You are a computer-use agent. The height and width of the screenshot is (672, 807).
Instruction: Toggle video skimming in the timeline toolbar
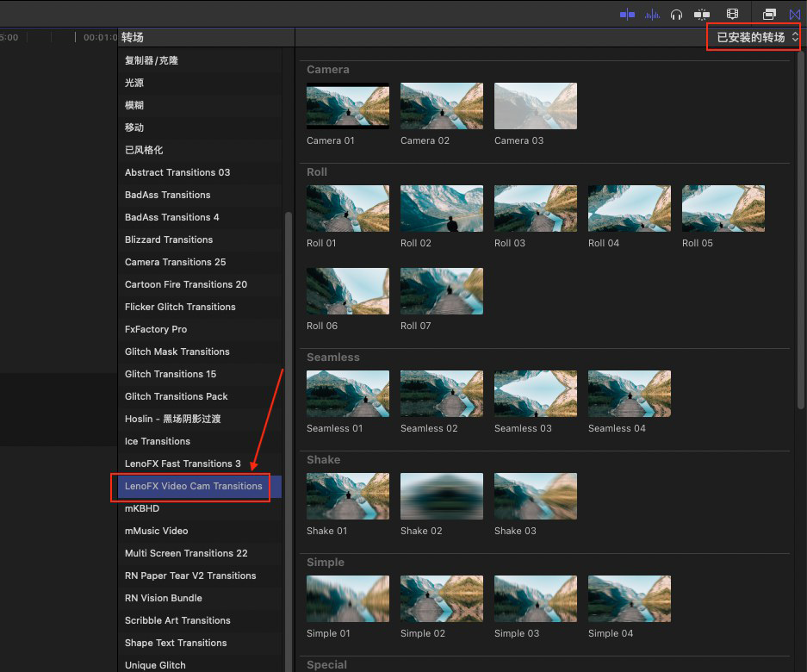point(627,15)
